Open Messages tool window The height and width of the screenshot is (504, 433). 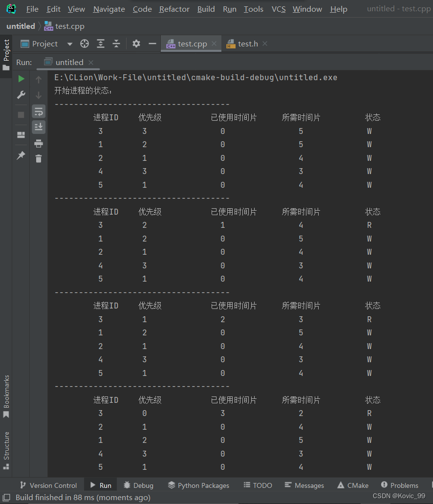pyautogui.click(x=304, y=485)
